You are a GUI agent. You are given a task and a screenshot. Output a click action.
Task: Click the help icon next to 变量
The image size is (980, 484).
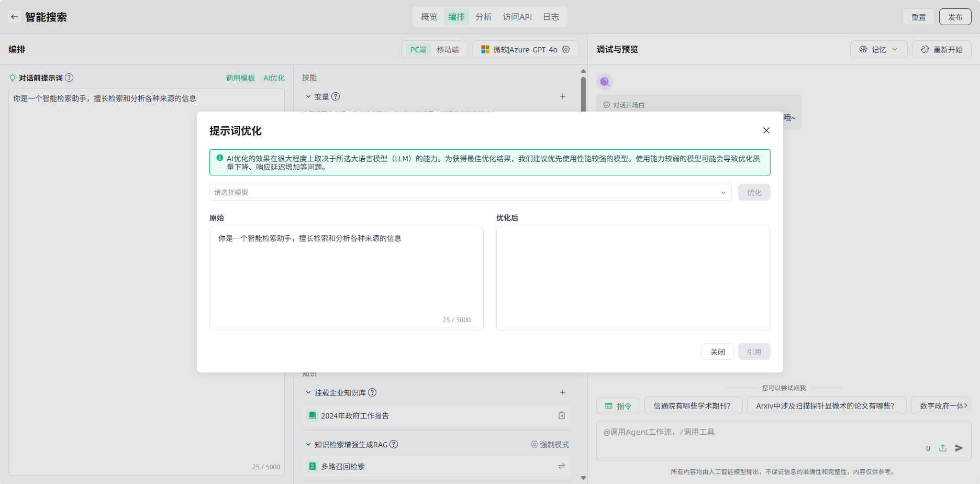point(336,96)
